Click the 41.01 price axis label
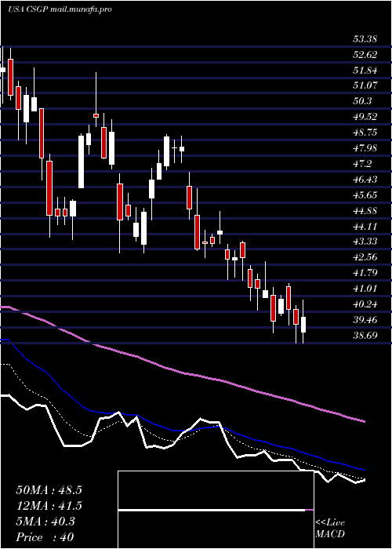392x549 pixels. tap(365, 289)
